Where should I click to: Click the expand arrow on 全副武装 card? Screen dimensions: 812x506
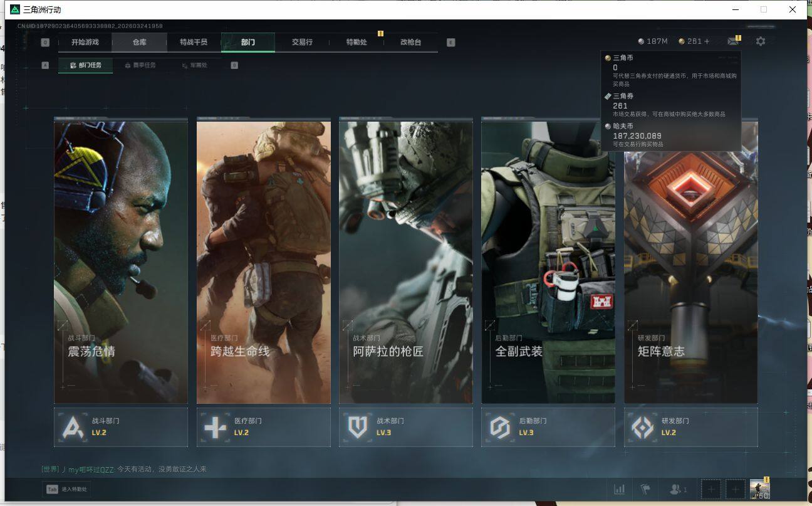pyautogui.click(x=490, y=325)
